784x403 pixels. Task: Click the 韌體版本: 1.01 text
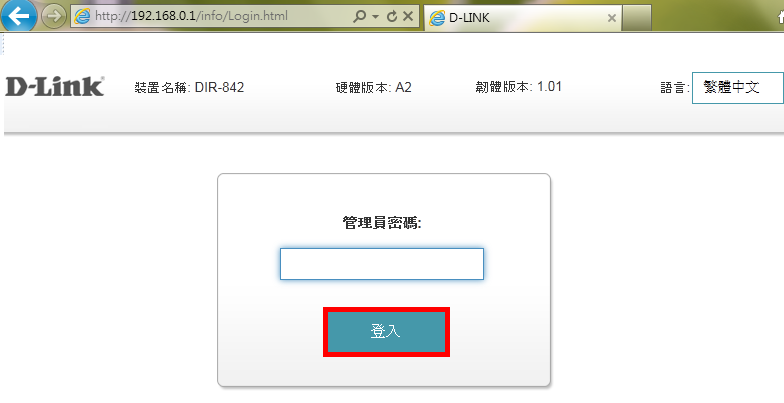(518, 87)
